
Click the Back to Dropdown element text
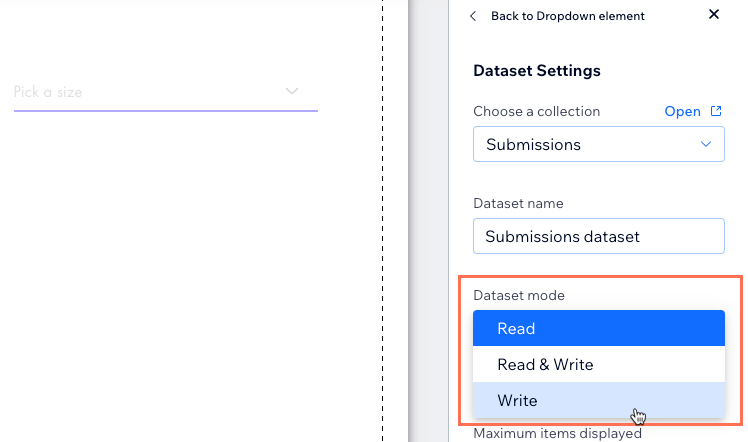567,16
